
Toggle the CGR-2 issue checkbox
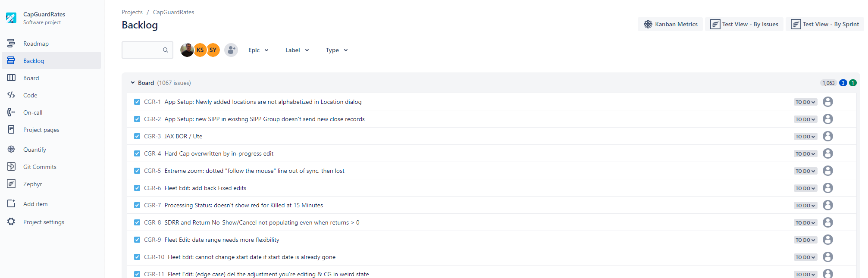(x=137, y=119)
